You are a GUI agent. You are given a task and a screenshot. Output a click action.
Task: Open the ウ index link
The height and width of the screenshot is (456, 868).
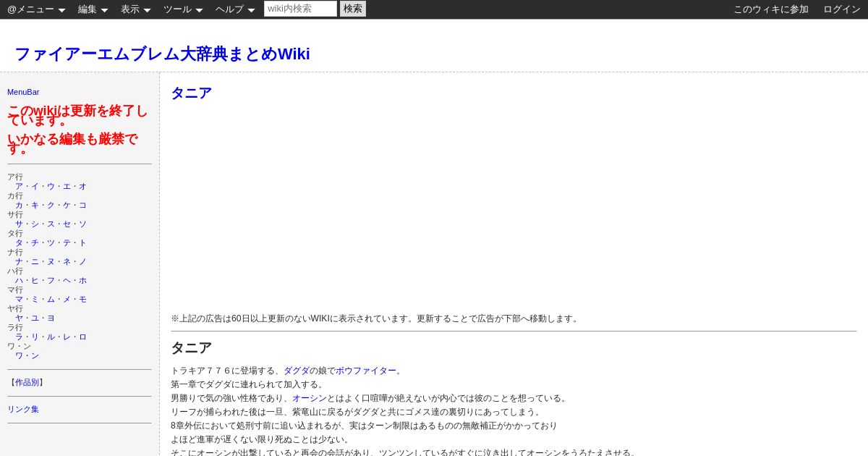click(x=51, y=187)
